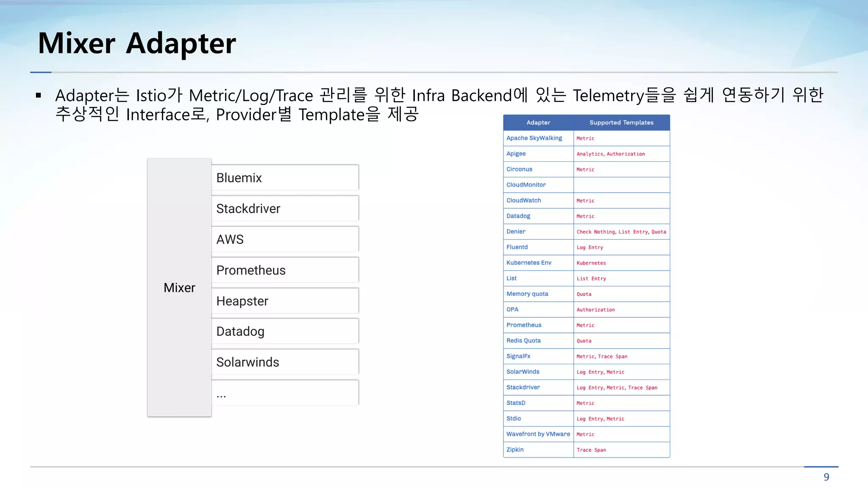Screen dimensions: 868x488
Task: Open the Apigee adapter link
Action: 516,154
